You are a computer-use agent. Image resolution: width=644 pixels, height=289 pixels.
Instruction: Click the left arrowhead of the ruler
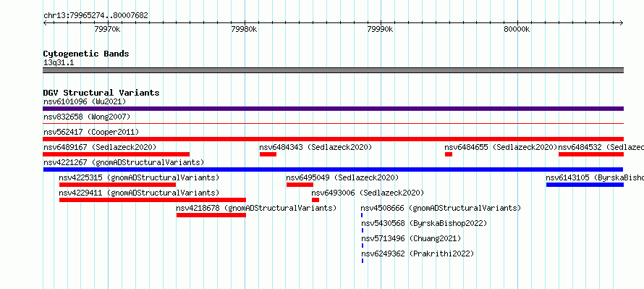pyautogui.click(x=45, y=22)
